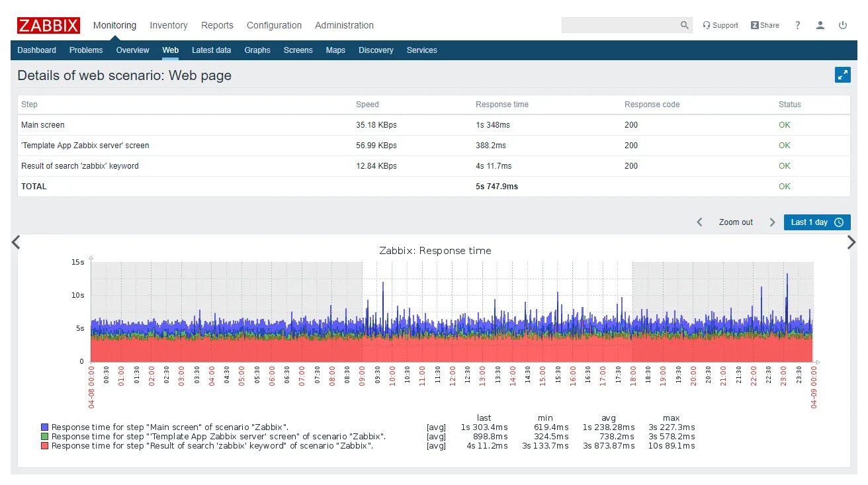Click the 12:00 time axis label
The height and width of the screenshot is (485, 868).
tap(453, 377)
